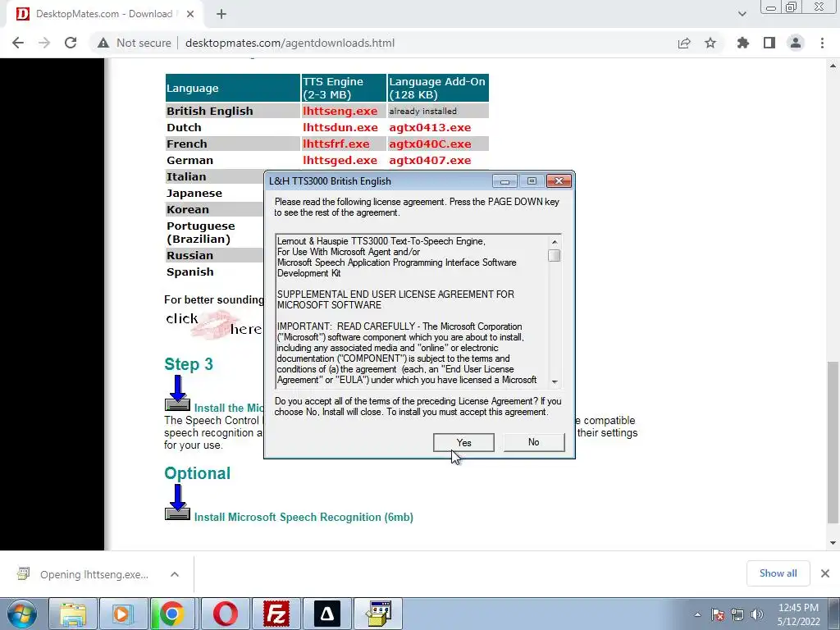
Task: Open the tab search chevron
Action: pos(742,14)
